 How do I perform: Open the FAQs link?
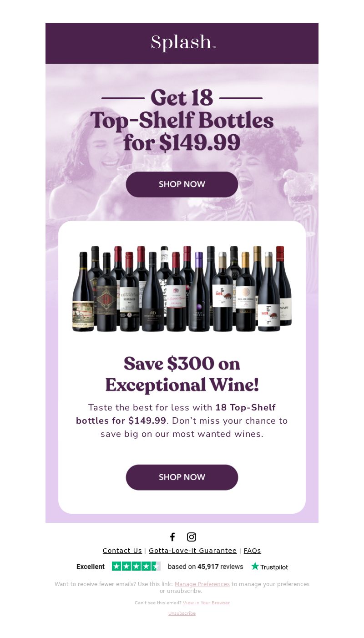(x=253, y=551)
